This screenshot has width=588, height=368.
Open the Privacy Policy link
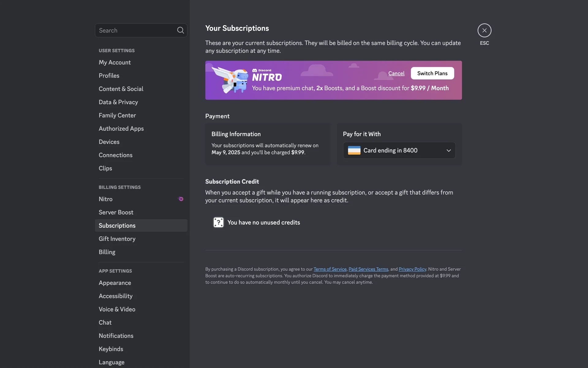pos(412,269)
